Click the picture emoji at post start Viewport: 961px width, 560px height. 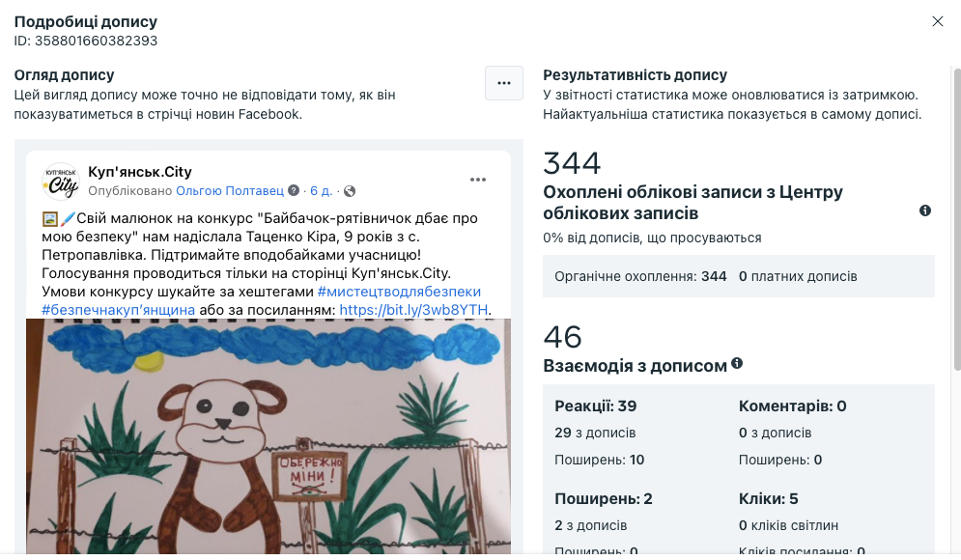49,218
